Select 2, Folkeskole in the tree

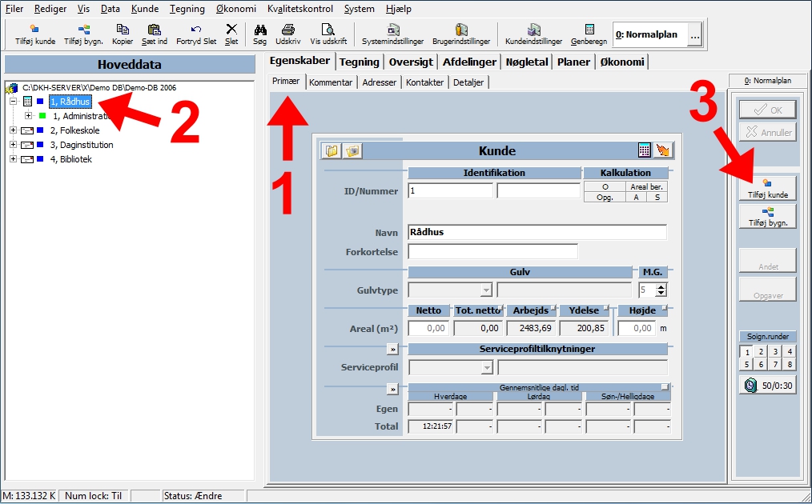74,130
